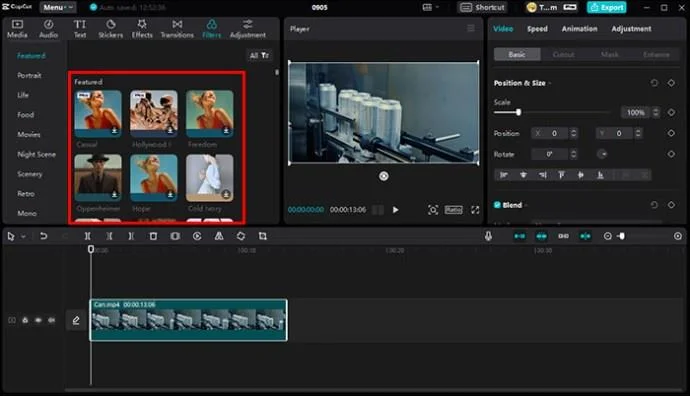Open the Adjustment tab in right panel
Image resolution: width=690 pixels, height=396 pixels.
[x=631, y=29]
